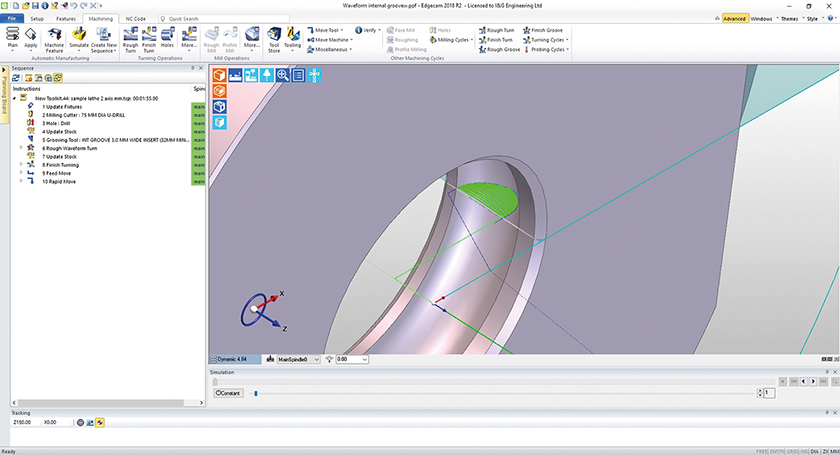Toggle the Constant simulation speed option
This screenshot has width=840, height=455.
pyautogui.click(x=228, y=393)
